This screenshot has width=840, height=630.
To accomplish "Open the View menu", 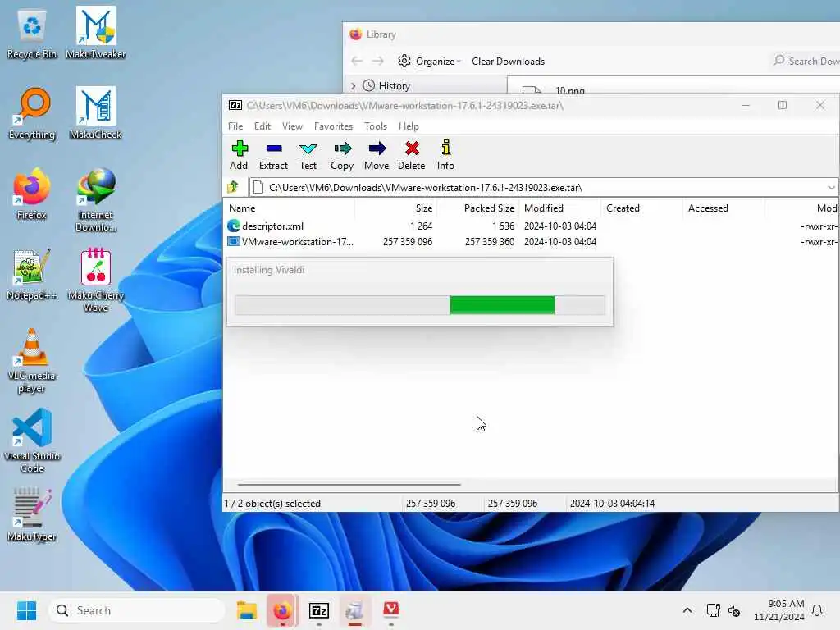I will (292, 126).
